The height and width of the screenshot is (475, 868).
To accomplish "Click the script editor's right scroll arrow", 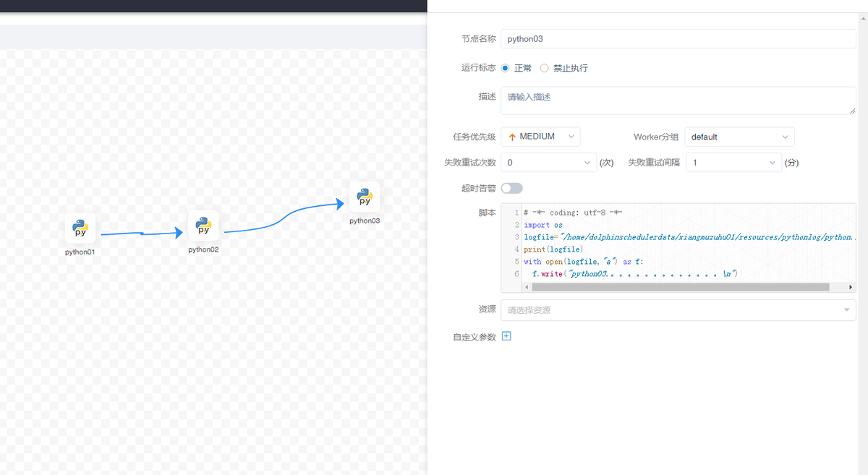I will [851, 287].
